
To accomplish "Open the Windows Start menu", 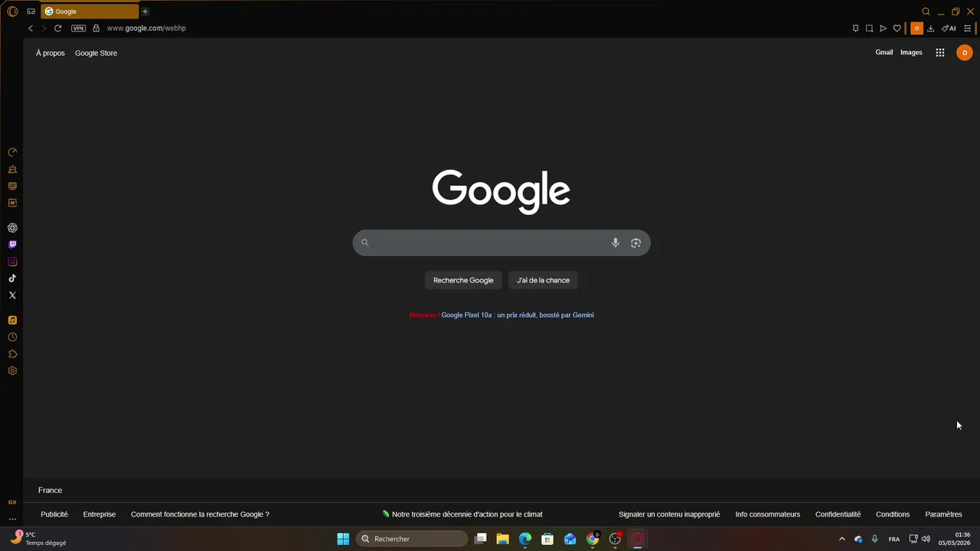I will pyautogui.click(x=343, y=539).
